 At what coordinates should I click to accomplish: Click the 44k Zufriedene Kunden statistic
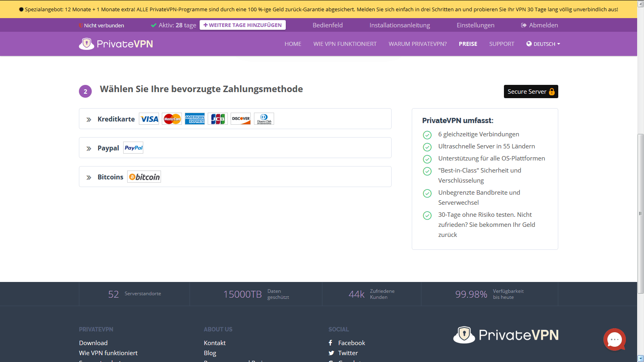click(372, 294)
